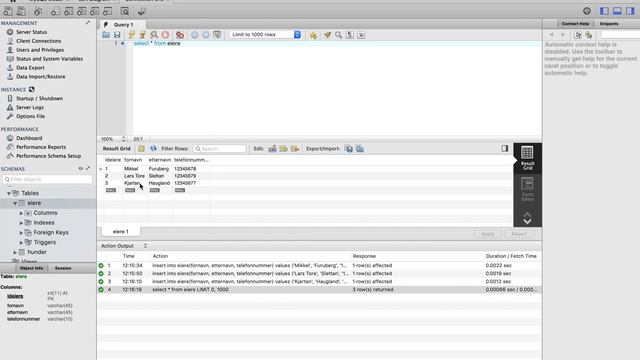Image resolution: width=640 pixels, height=360 pixels.
Task: Click the Filter objects field in Schemas
Action: [47, 179]
